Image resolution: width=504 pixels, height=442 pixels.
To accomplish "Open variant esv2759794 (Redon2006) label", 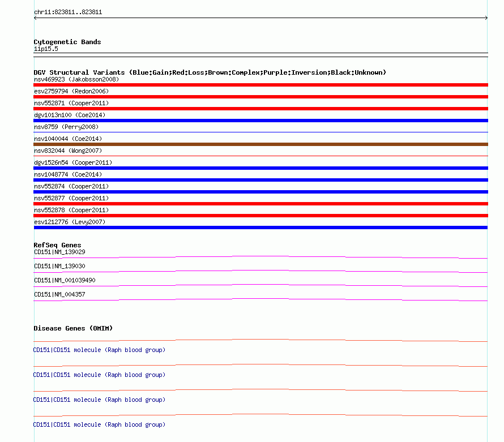I will click(x=71, y=91).
